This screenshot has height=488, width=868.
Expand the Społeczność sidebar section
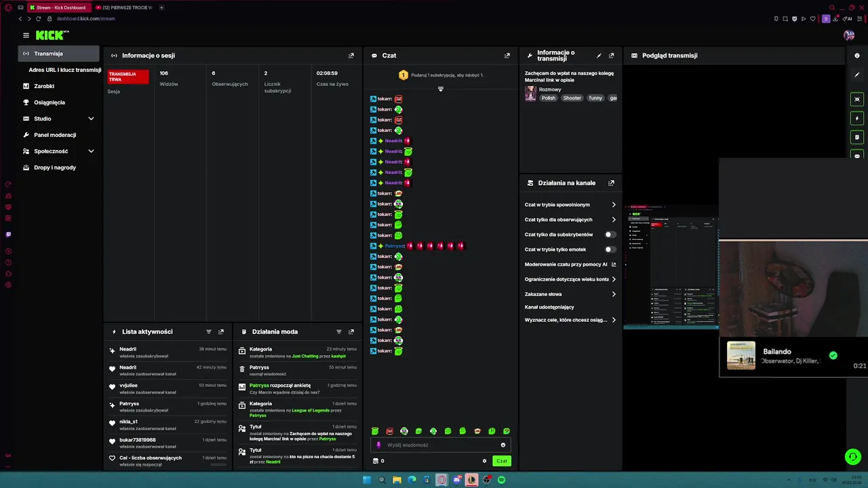[91, 151]
